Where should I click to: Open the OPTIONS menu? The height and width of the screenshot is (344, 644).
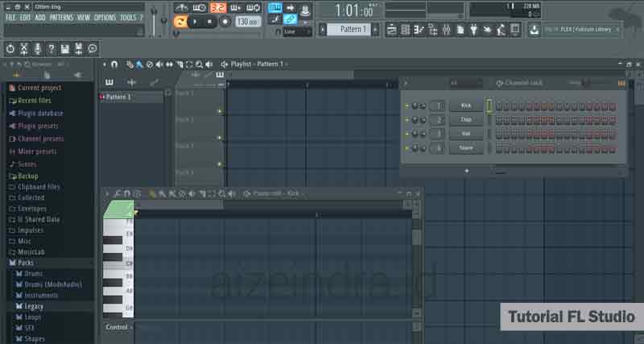click(105, 17)
